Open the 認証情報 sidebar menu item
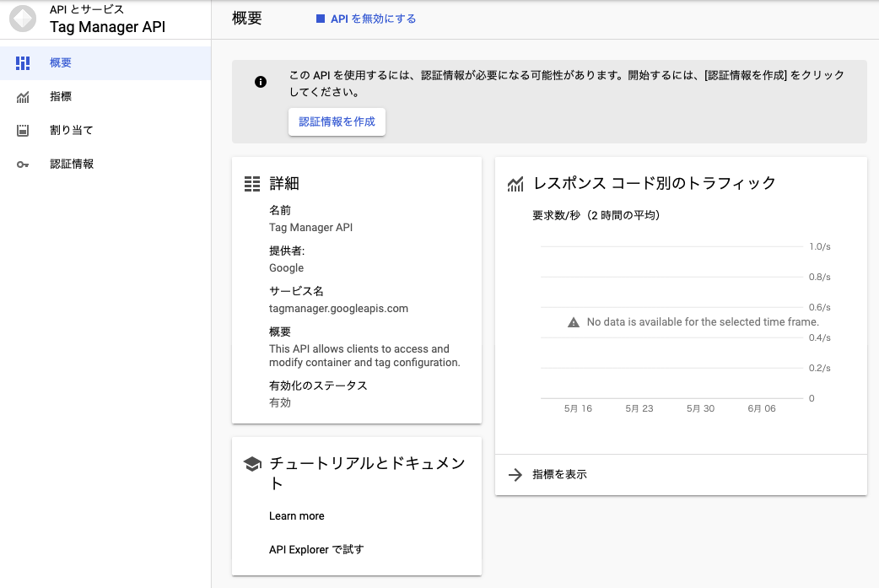The width and height of the screenshot is (879, 588). (x=105, y=164)
